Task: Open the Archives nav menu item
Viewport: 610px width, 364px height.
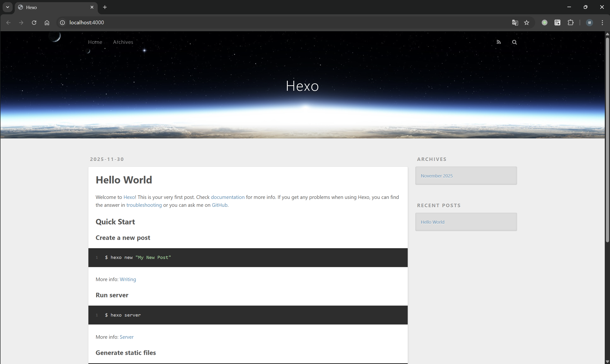Action: 123,42
